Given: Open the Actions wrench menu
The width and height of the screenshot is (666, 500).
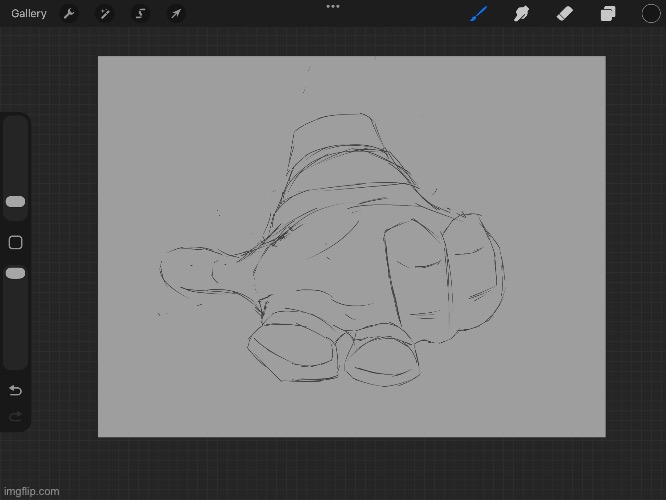Looking at the screenshot, I should pyautogui.click(x=69, y=14).
